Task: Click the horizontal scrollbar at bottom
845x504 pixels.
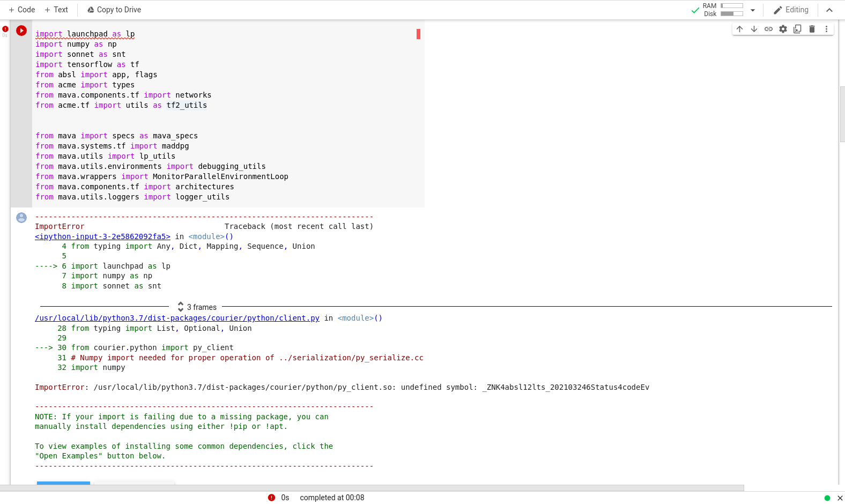Action: click(372, 488)
